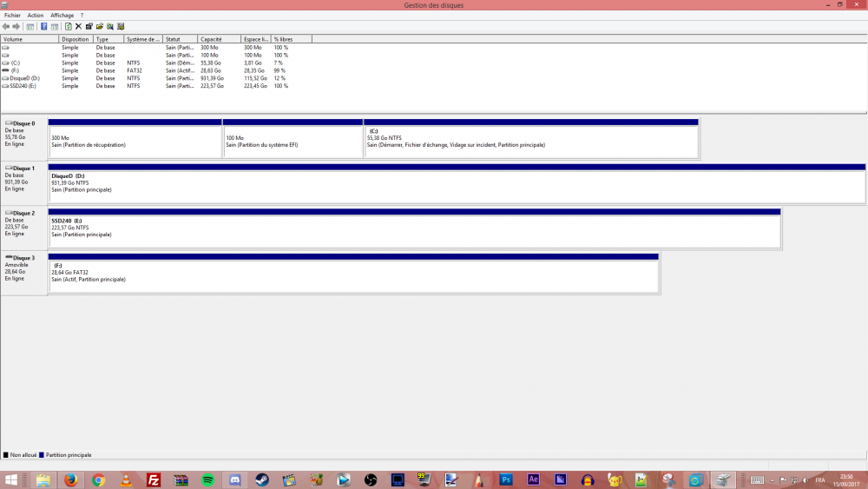This screenshot has width=868, height=489.
Task: Launch Firefox from the taskbar
Action: pyautogui.click(x=71, y=480)
